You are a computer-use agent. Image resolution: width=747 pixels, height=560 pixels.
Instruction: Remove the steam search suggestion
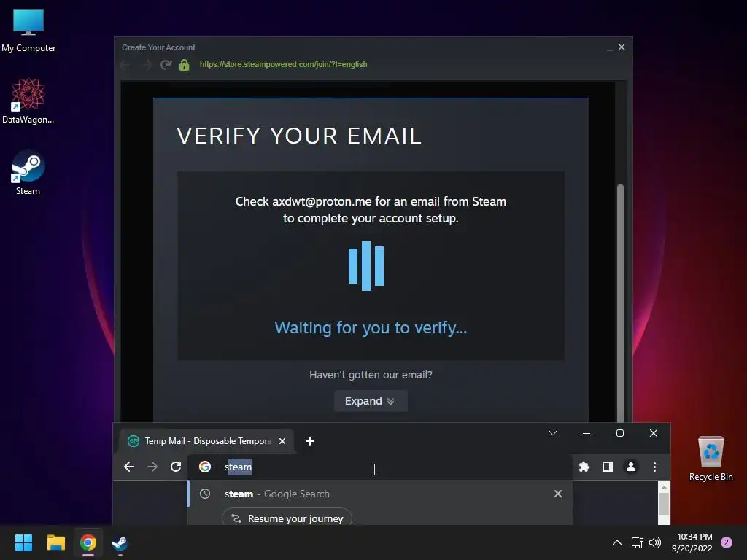click(x=558, y=494)
